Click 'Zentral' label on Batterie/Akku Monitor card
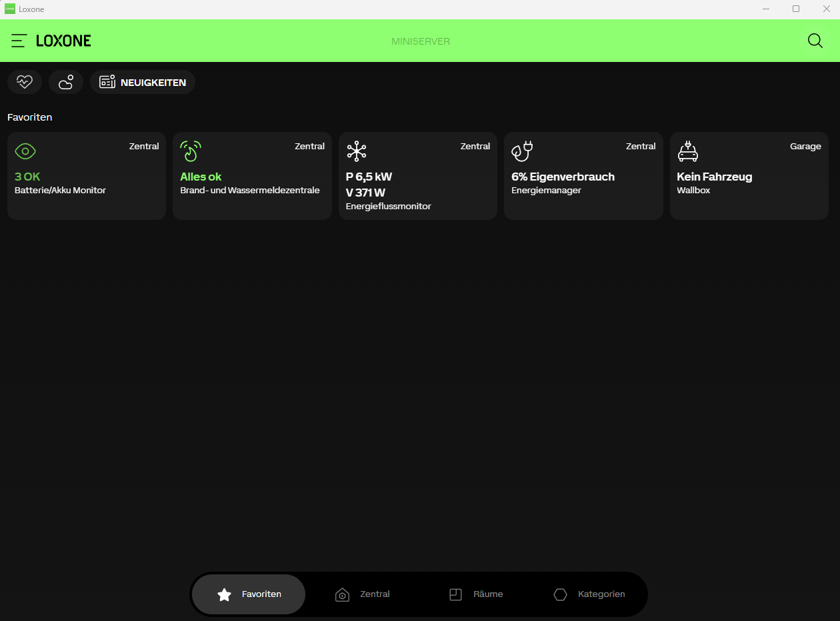 tap(144, 147)
